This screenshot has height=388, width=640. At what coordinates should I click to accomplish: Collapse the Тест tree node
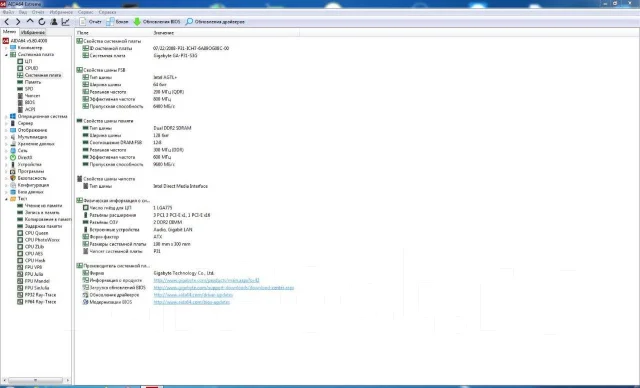(x=6, y=199)
